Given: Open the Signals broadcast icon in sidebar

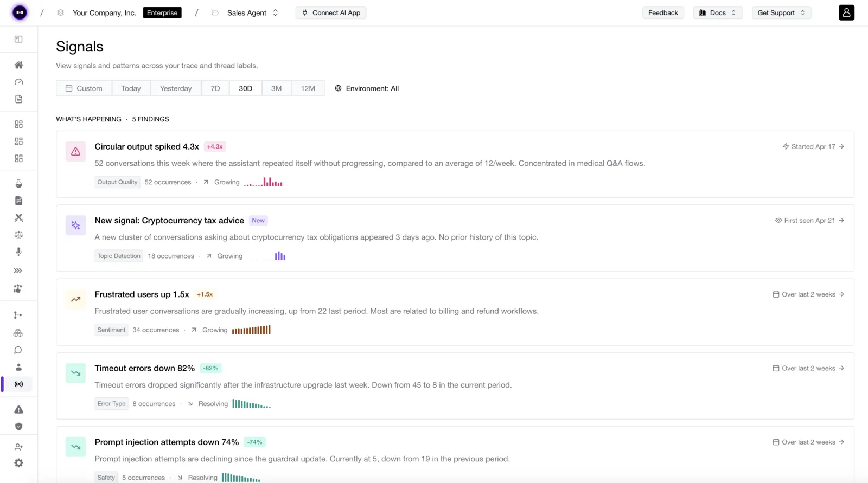Looking at the screenshot, I should 18,384.
